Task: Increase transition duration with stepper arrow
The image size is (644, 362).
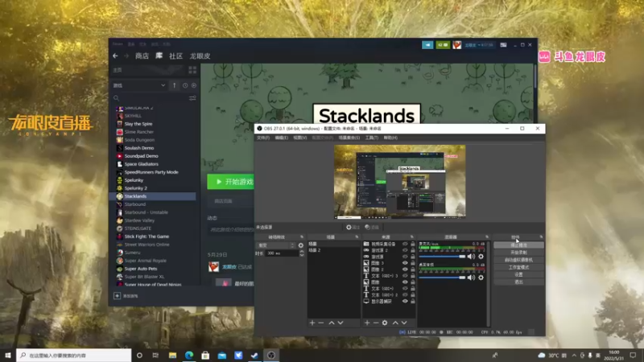Action: point(302,252)
